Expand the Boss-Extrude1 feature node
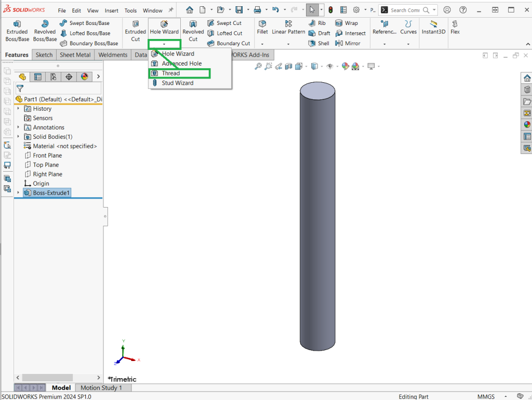The image size is (532, 400). tap(19, 193)
